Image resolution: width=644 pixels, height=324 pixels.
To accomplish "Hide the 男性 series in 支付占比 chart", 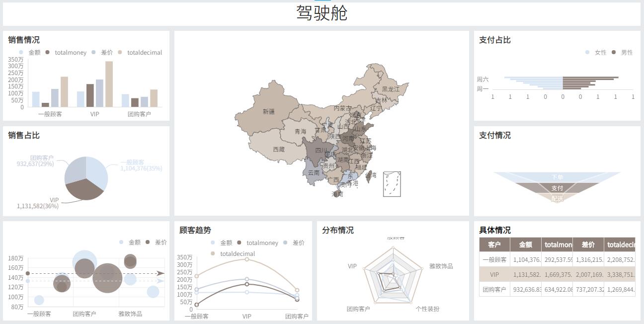I will coord(614,52).
